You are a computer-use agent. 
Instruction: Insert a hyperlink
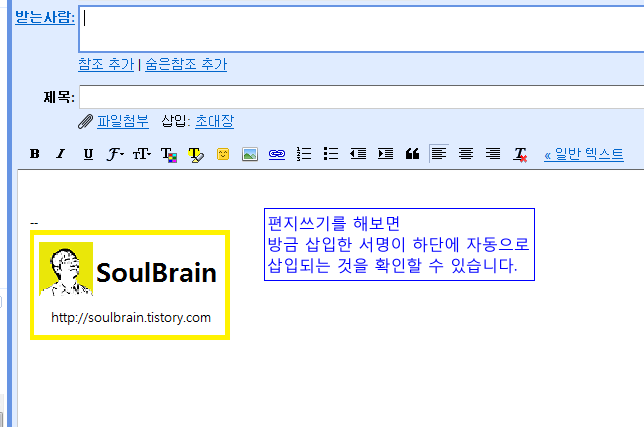coord(277,154)
